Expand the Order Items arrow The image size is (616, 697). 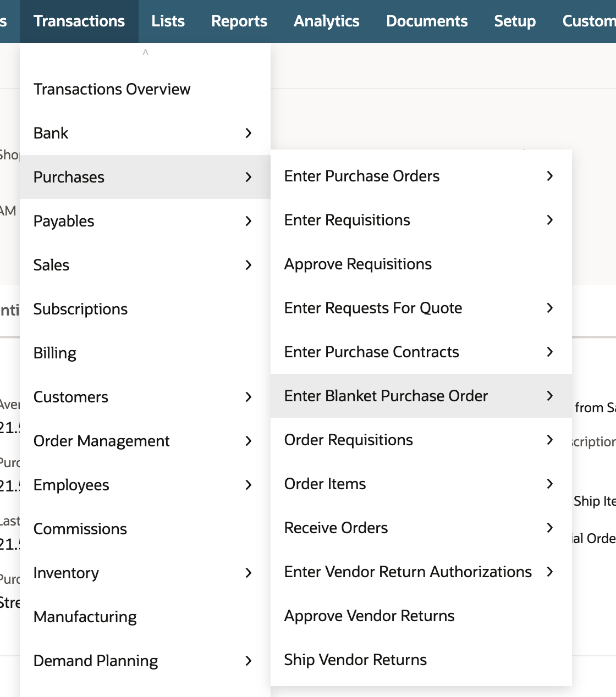550,484
